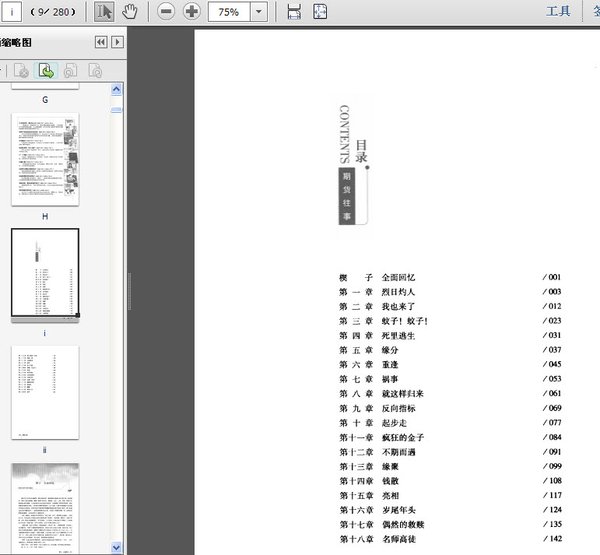The height and width of the screenshot is (555, 600).
Task: Click the zoom out minus button
Action: (x=166, y=12)
